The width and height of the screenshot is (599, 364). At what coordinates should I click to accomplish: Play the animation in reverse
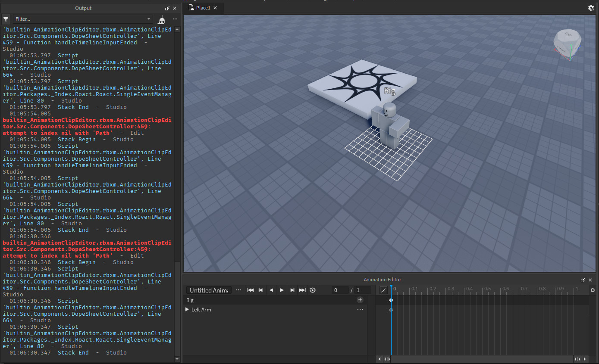(x=271, y=290)
